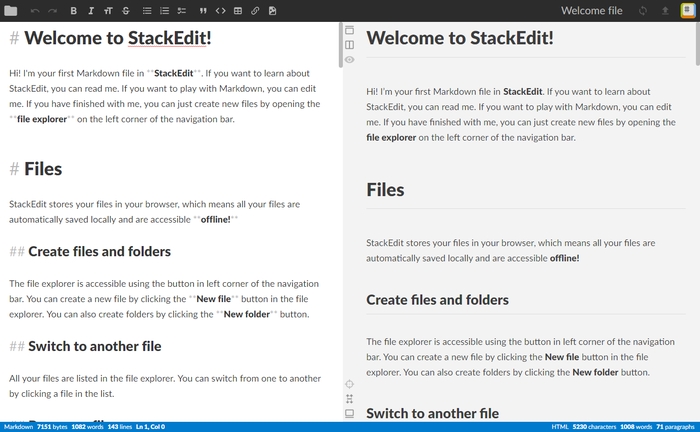Click preview heading 'Switch to another file'
Image resolution: width=700 pixels, height=432 pixels.
click(433, 413)
